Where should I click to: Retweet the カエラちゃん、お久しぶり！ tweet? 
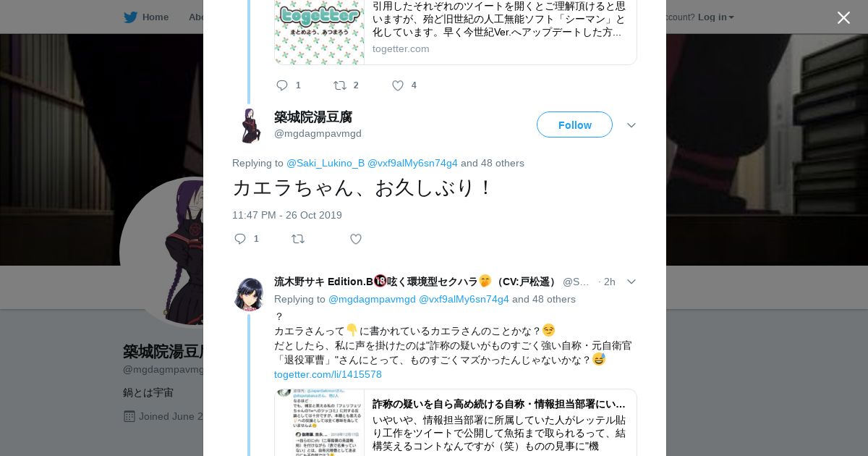pyautogui.click(x=298, y=239)
